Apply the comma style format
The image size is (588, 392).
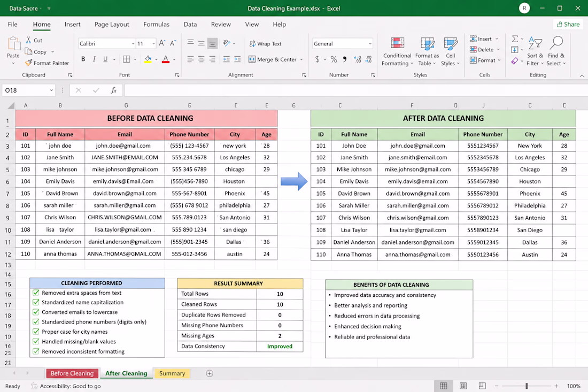345,59
